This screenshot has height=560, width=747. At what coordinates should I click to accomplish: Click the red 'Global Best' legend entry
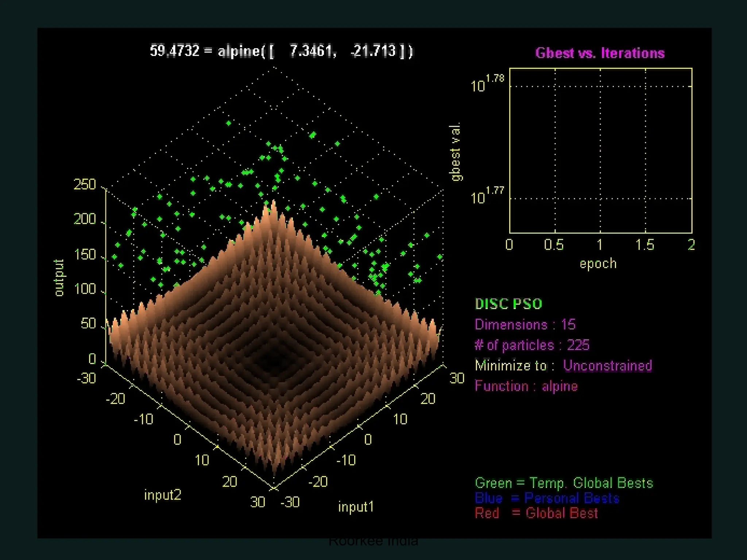536,513
